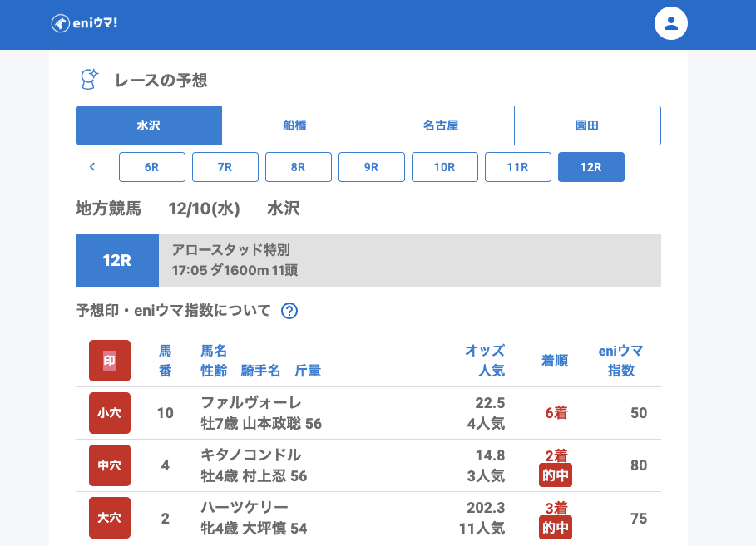Click horse name キタノコンドル
Viewport: 756px width, 546px height.
pyautogui.click(x=250, y=455)
